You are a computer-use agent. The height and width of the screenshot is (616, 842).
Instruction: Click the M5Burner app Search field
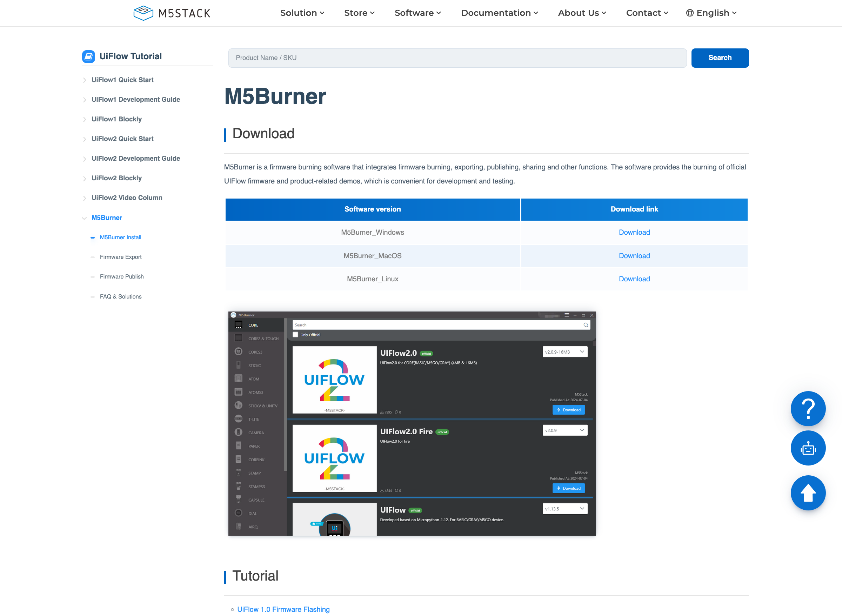[x=441, y=325]
